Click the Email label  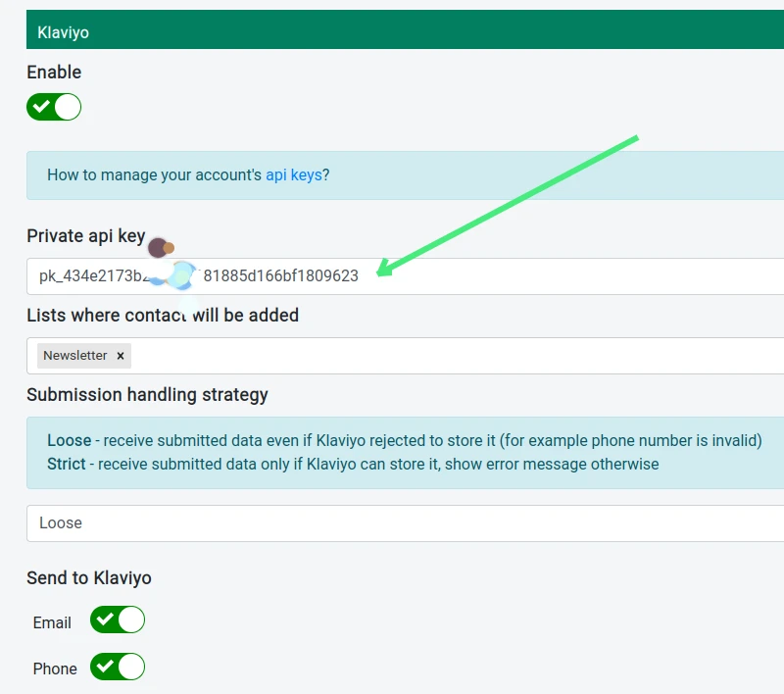click(x=52, y=623)
